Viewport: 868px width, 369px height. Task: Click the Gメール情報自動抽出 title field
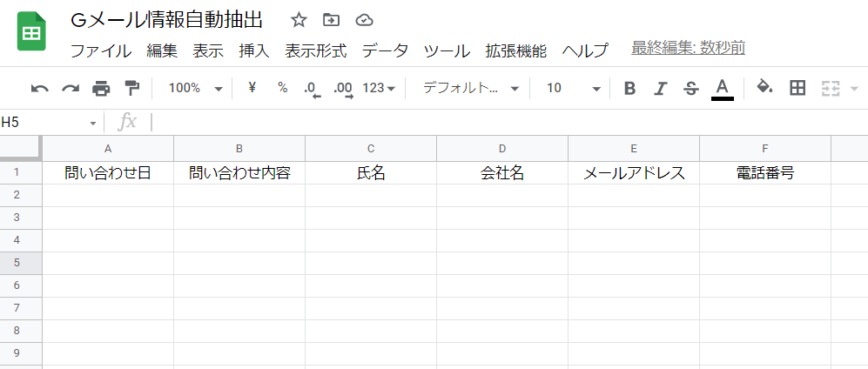pyautogui.click(x=166, y=21)
